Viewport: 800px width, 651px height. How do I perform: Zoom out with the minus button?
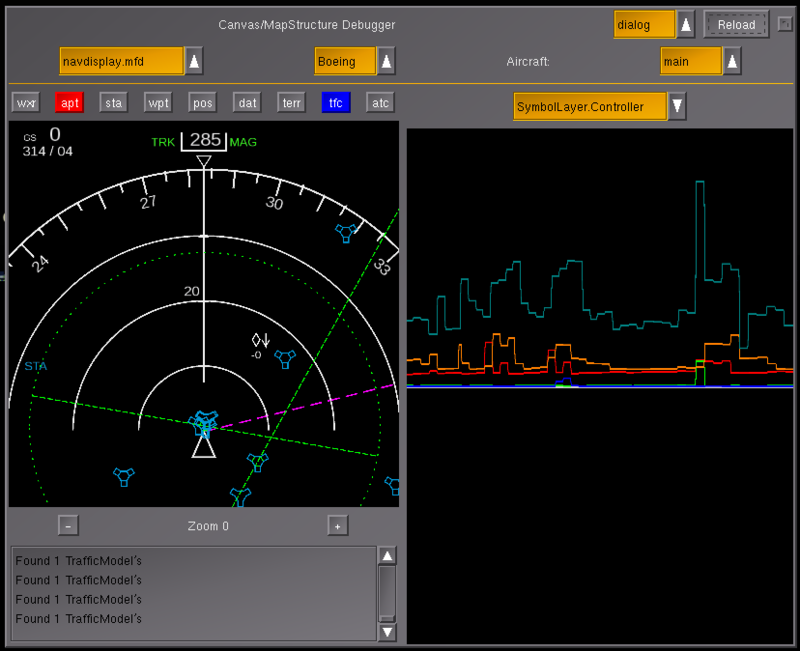(x=67, y=525)
